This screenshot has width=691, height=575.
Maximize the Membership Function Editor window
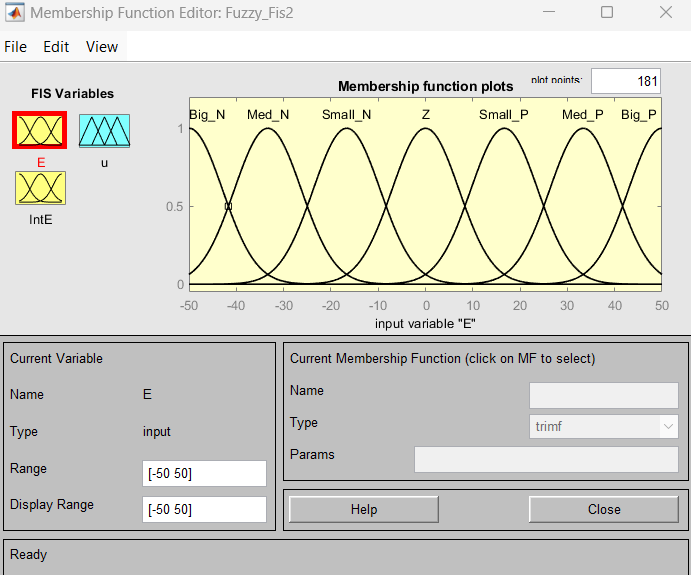(607, 12)
